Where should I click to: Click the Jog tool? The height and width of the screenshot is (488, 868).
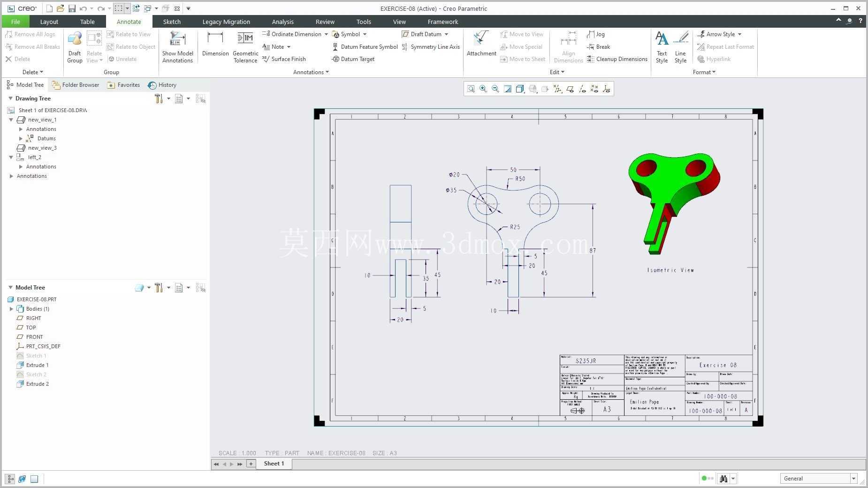pos(596,34)
